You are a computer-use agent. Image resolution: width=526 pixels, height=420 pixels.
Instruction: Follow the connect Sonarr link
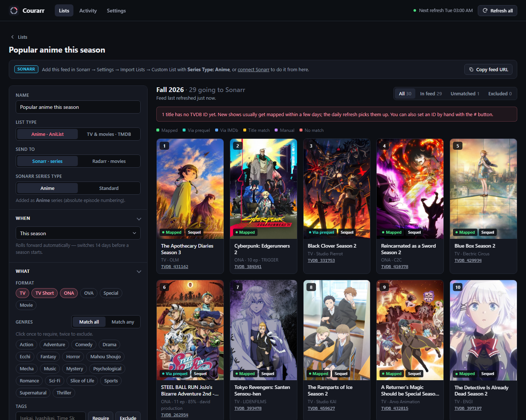click(254, 69)
